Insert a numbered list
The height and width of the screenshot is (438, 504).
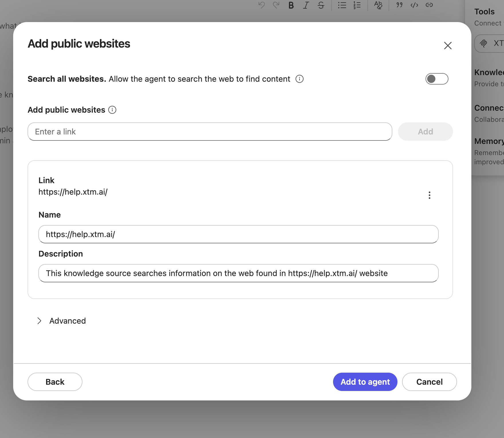pyautogui.click(x=357, y=5)
